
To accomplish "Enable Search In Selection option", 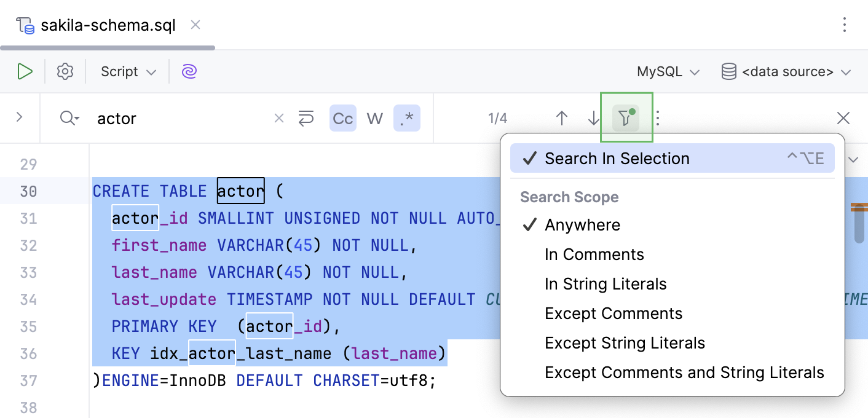I will pos(617,159).
